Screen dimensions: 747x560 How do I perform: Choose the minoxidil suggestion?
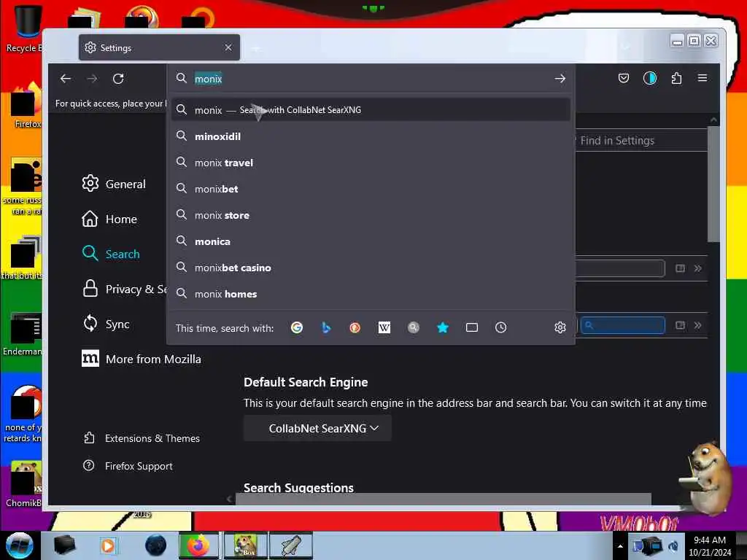click(x=371, y=136)
